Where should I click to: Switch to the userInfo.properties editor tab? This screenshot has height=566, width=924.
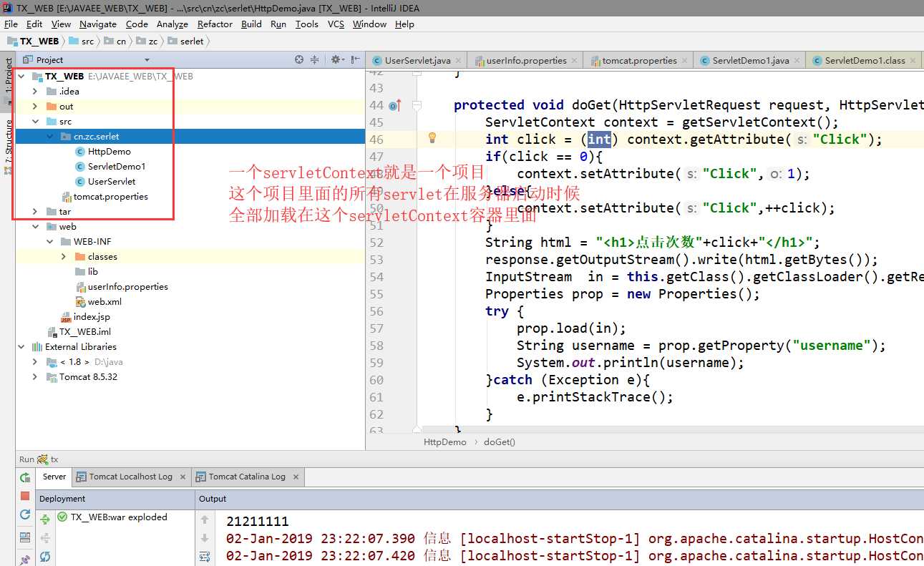[x=526, y=61]
